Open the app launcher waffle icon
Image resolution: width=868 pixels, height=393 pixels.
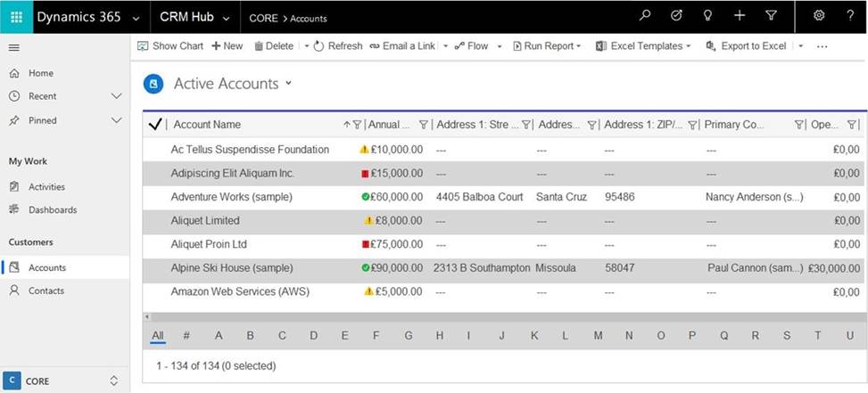pos(16,17)
